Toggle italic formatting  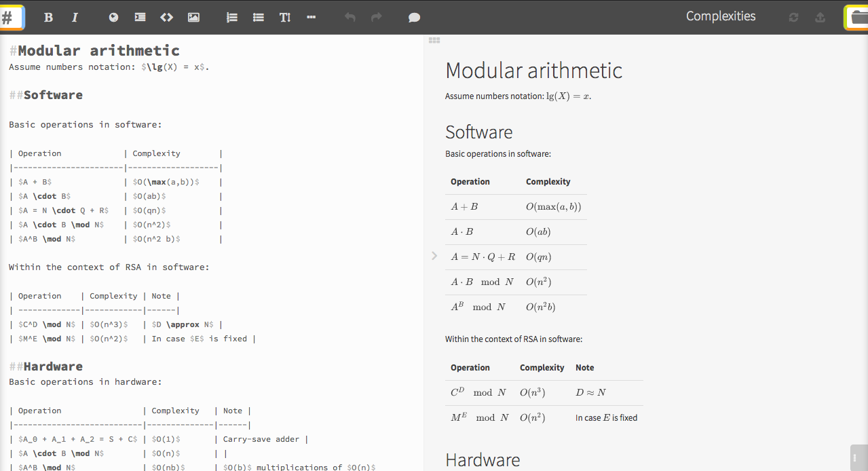[x=75, y=17]
